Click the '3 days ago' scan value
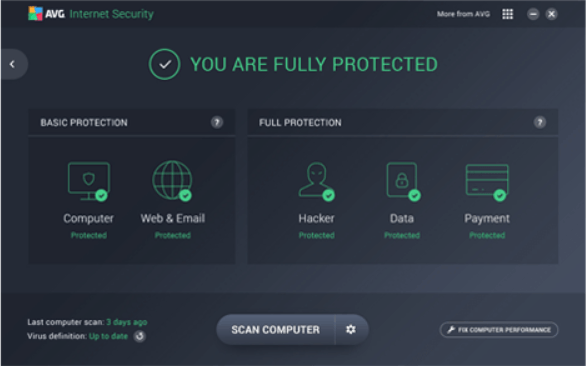 pos(127,322)
